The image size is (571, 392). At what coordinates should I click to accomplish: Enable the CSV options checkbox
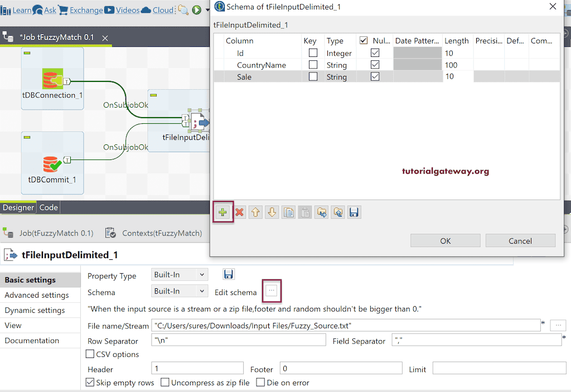click(90, 354)
